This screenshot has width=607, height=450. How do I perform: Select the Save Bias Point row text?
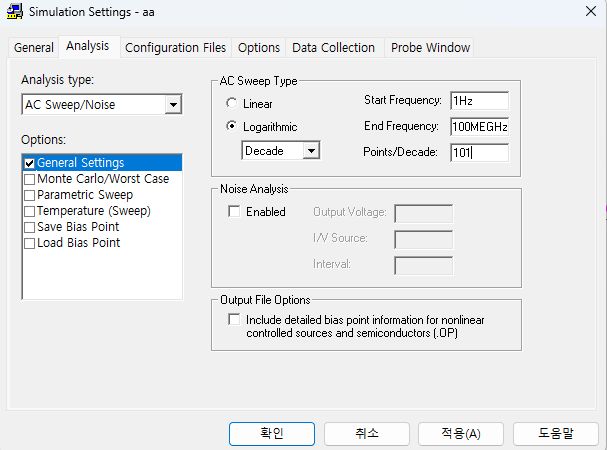78,227
